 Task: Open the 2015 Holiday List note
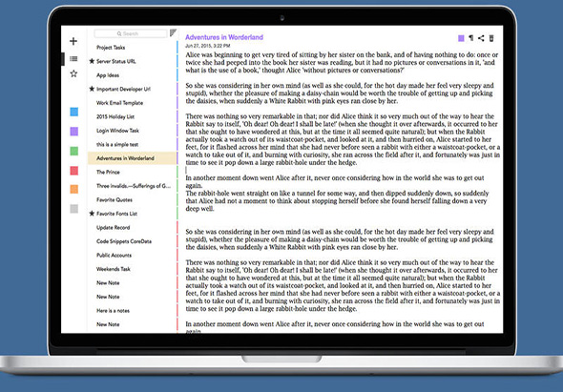tap(132, 116)
